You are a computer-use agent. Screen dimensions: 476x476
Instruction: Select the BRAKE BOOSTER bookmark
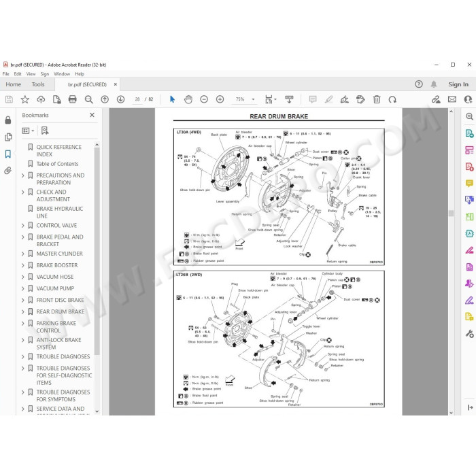(57, 265)
